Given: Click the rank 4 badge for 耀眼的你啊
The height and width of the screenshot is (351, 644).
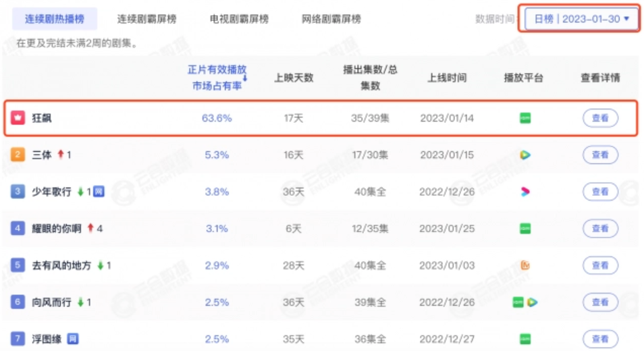Looking at the screenshot, I should (x=18, y=228).
